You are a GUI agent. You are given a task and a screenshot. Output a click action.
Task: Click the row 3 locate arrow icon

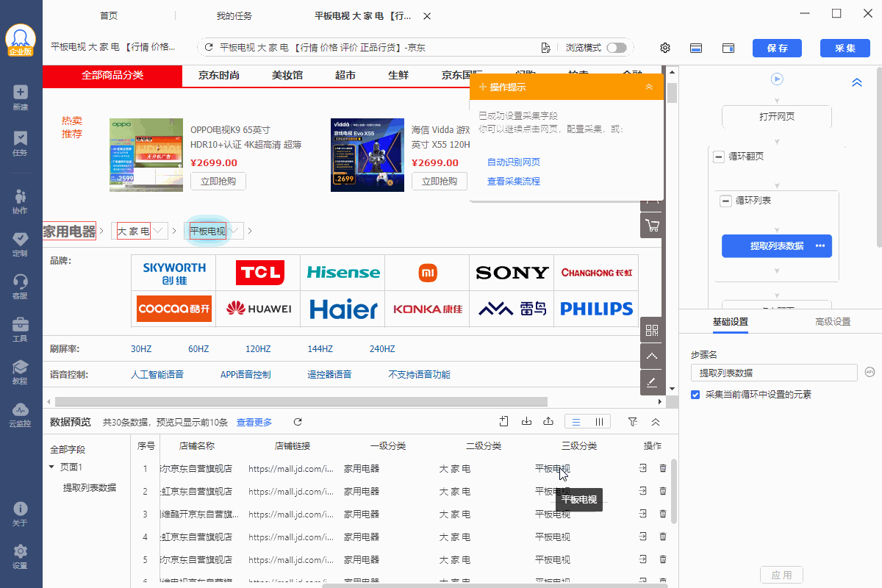tap(643, 514)
